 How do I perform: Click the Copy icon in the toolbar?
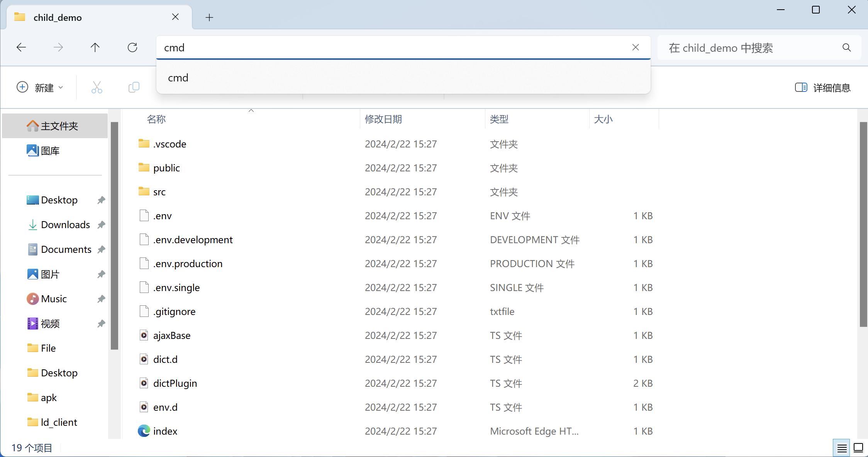(134, 87)
